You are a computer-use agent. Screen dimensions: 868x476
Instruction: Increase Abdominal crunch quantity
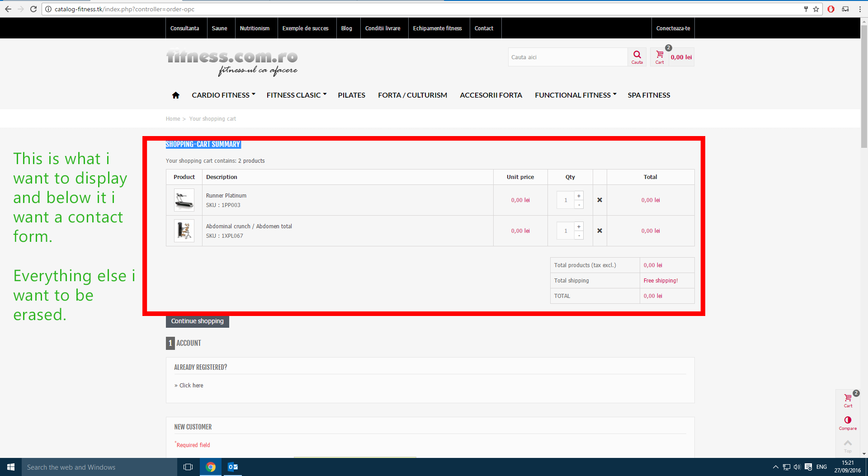[x=579, y=226]
